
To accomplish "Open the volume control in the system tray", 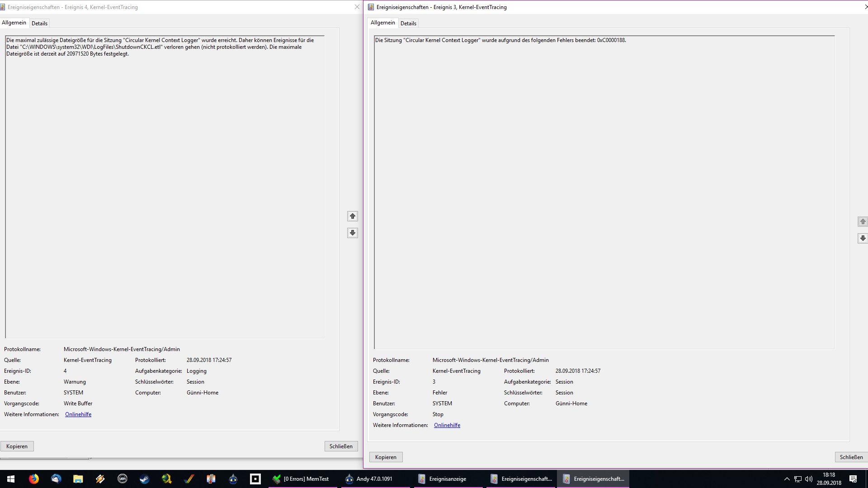I will (809, 479).
